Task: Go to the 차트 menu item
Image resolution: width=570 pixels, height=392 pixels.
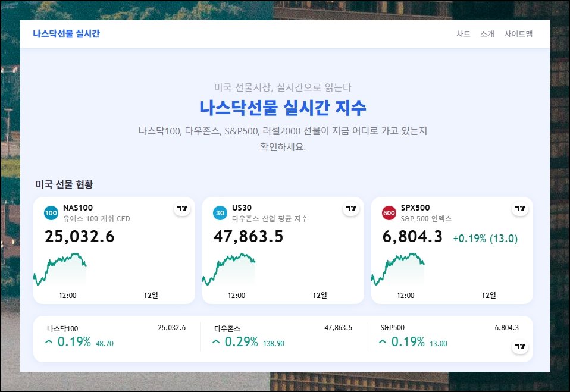Action: (463, 34)
